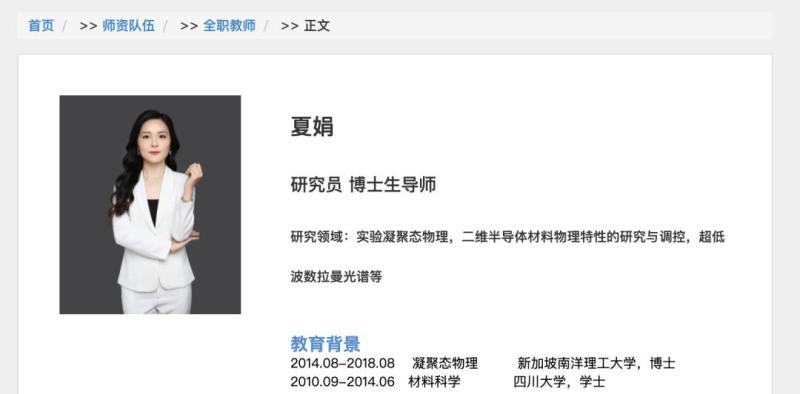The width and height of the screenshot is (800, 394).
Task: Click the 正文 breadcrumb item
Action: (x=317, y=26)
